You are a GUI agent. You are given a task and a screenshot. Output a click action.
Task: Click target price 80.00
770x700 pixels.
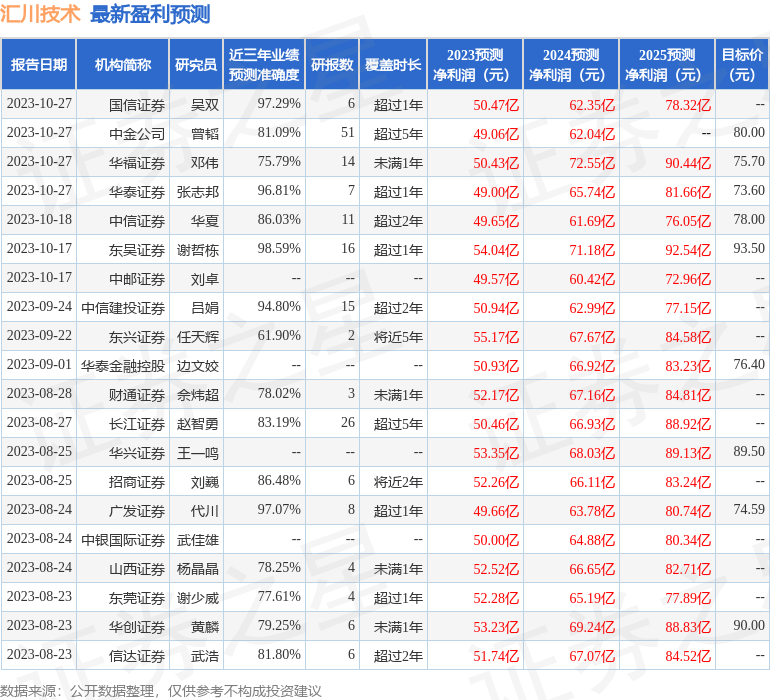749,133
